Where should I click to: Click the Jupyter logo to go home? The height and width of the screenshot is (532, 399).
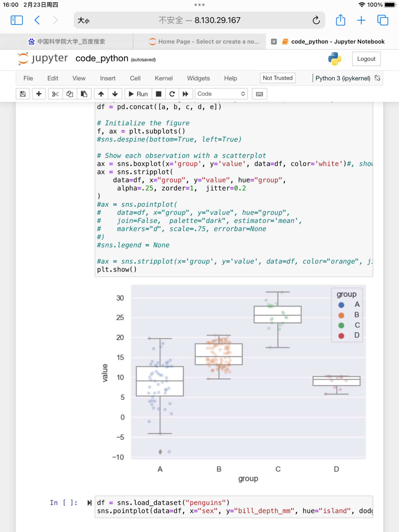43,59
